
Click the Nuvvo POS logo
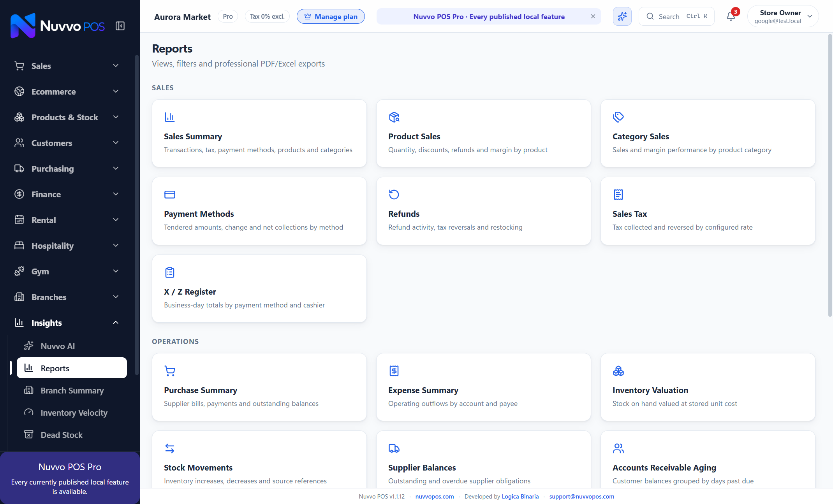(58, 26)
